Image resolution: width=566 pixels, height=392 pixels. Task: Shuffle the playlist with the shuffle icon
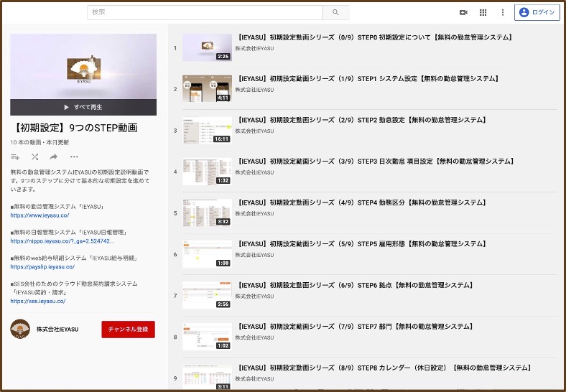[x=34, y=157]
